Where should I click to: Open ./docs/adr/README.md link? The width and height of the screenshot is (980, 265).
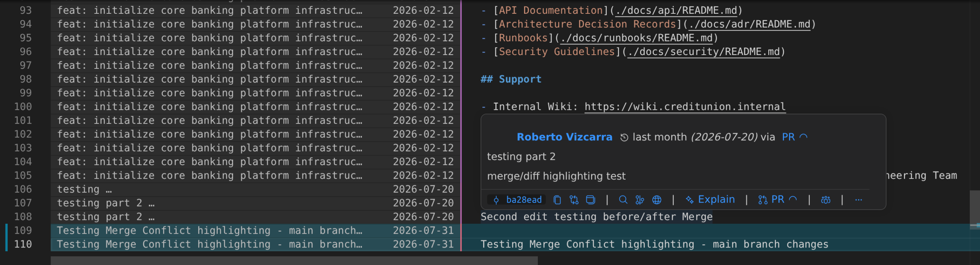[x=749, y=24]
